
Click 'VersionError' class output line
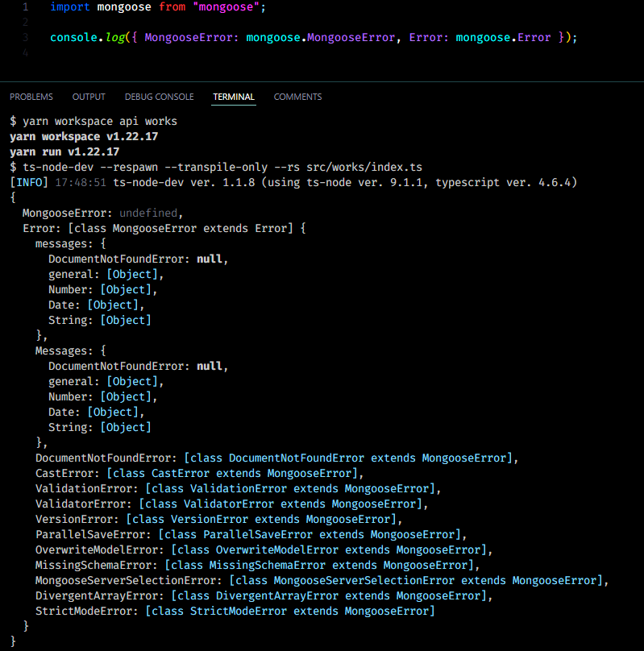pos(218,520)
